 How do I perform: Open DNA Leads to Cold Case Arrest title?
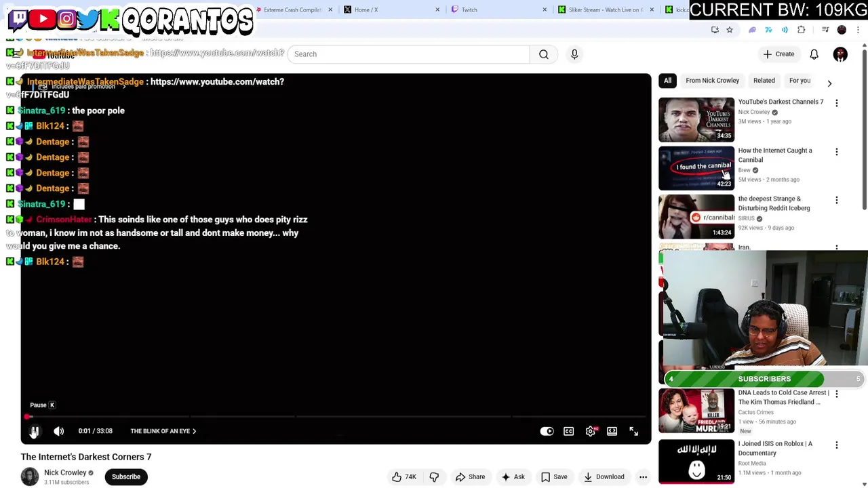click(x=783, y=397)
